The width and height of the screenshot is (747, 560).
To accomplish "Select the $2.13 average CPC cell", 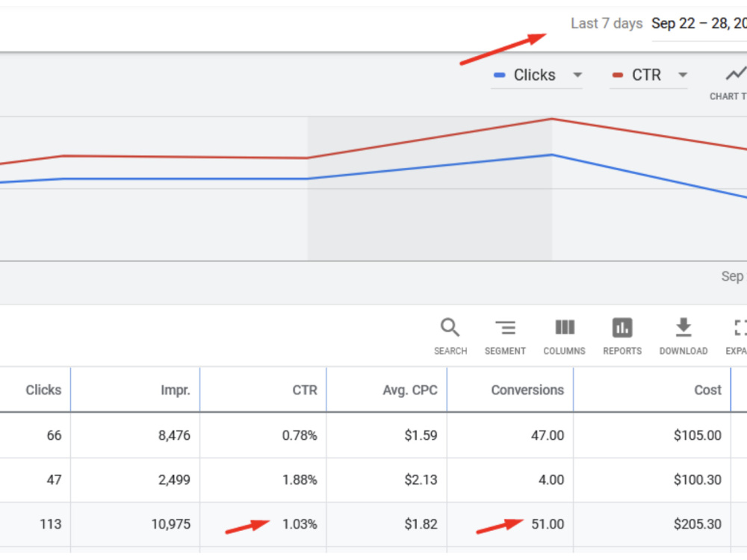I will click(x=421, y=479).
